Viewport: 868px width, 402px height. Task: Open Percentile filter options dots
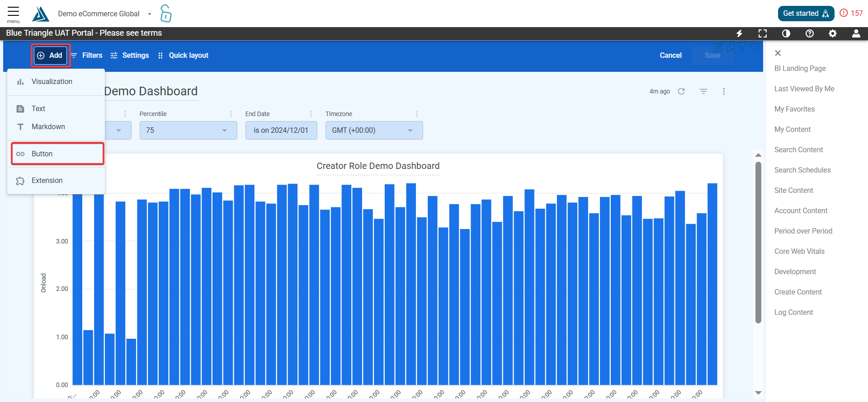pos(231,114)
